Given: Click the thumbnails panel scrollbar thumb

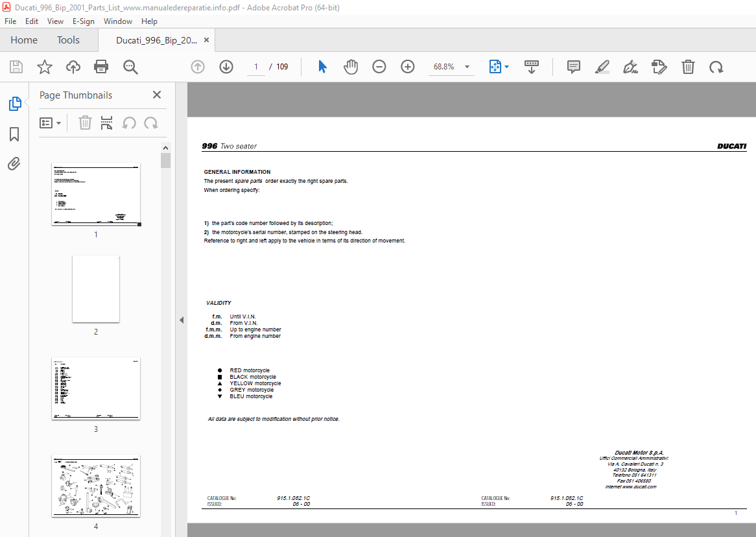Looking at the screenshot, I should (165, 161).
